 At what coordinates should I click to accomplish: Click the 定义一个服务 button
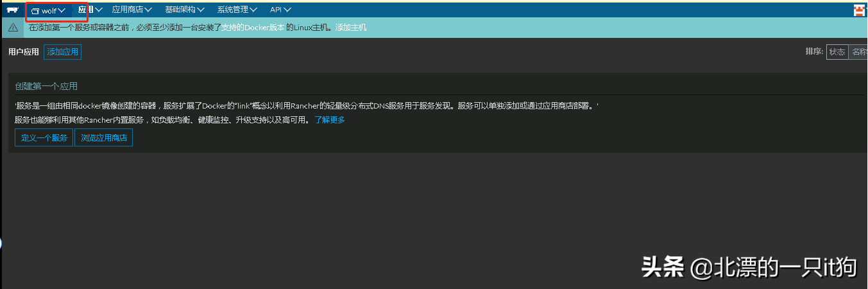(44, 137)
